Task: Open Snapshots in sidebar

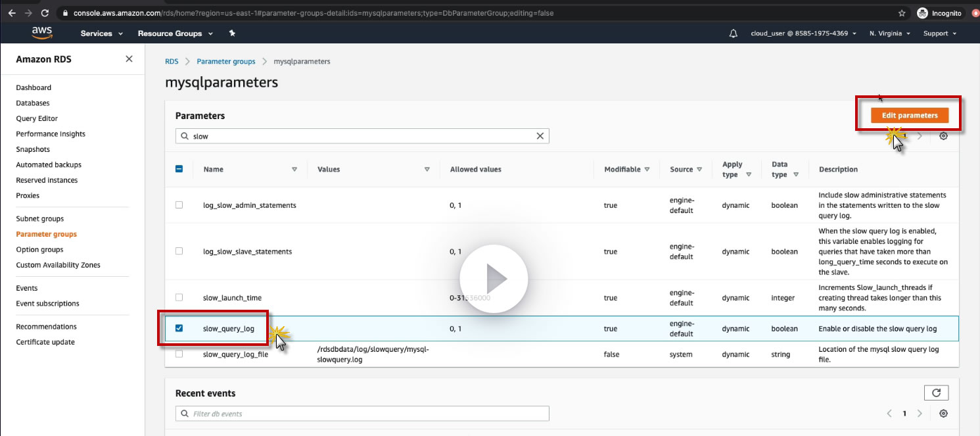Action: (x=33, y=149)
